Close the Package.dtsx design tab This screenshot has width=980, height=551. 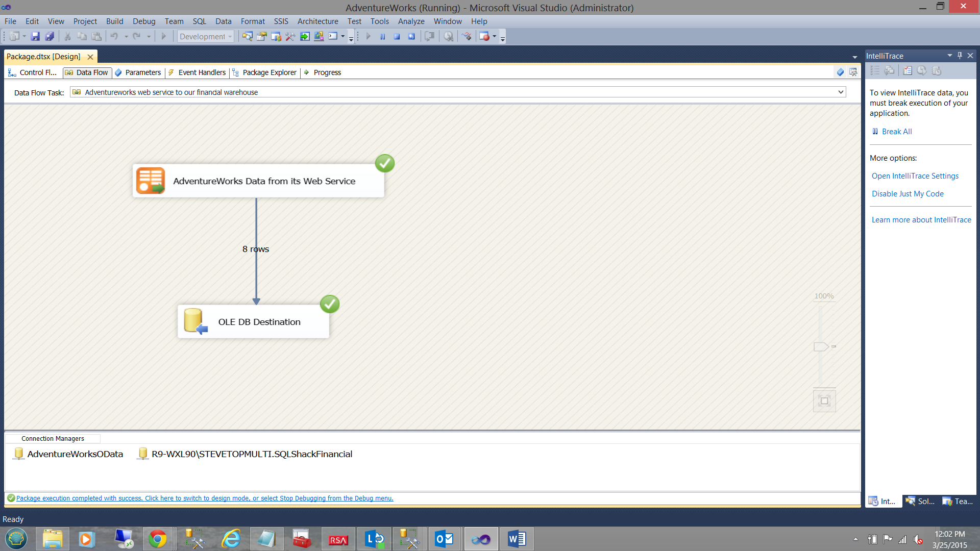coord(90,57)
